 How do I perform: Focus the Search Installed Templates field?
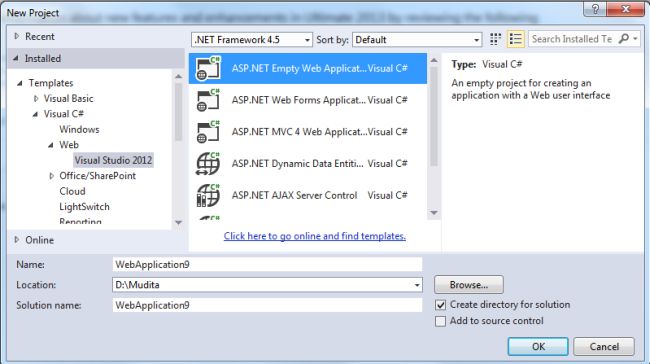[572, 39]
